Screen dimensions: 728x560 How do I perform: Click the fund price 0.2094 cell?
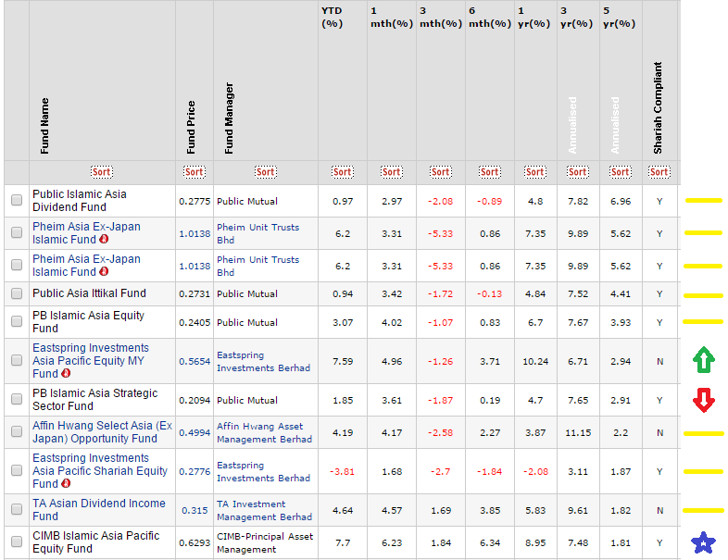point(195,400)
